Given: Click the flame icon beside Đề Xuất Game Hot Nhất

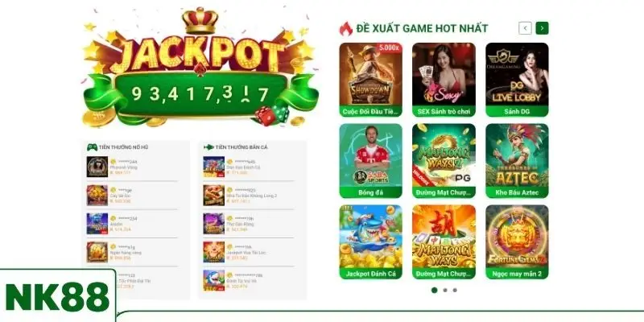Looking at the screenshot, I should coord(346,29).
